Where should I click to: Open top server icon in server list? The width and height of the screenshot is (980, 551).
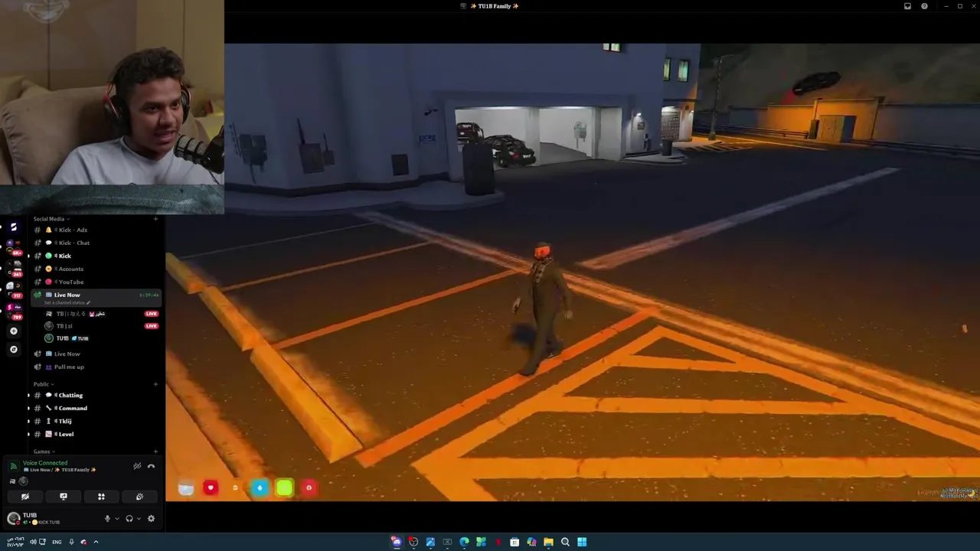[13, 227]
